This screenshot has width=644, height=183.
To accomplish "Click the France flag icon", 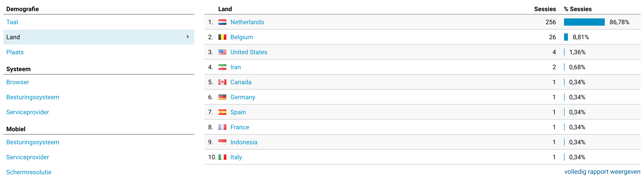I will point(222,127).
